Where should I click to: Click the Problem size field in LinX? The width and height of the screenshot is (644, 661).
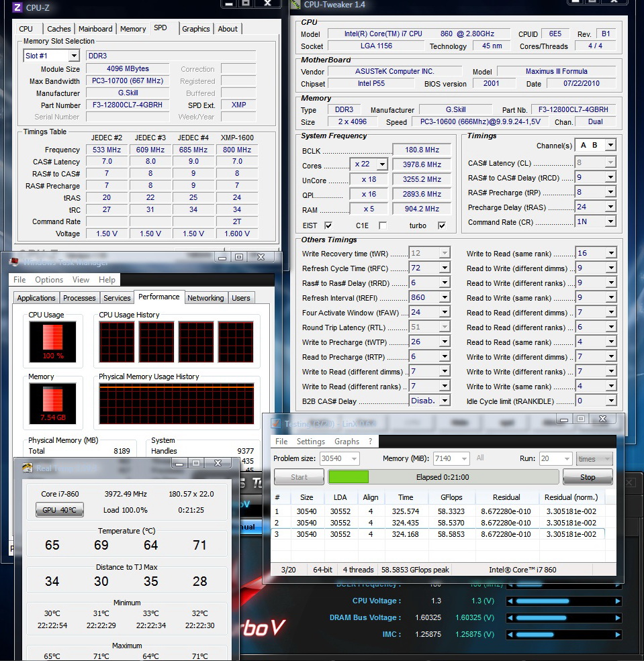coord(339,458)
